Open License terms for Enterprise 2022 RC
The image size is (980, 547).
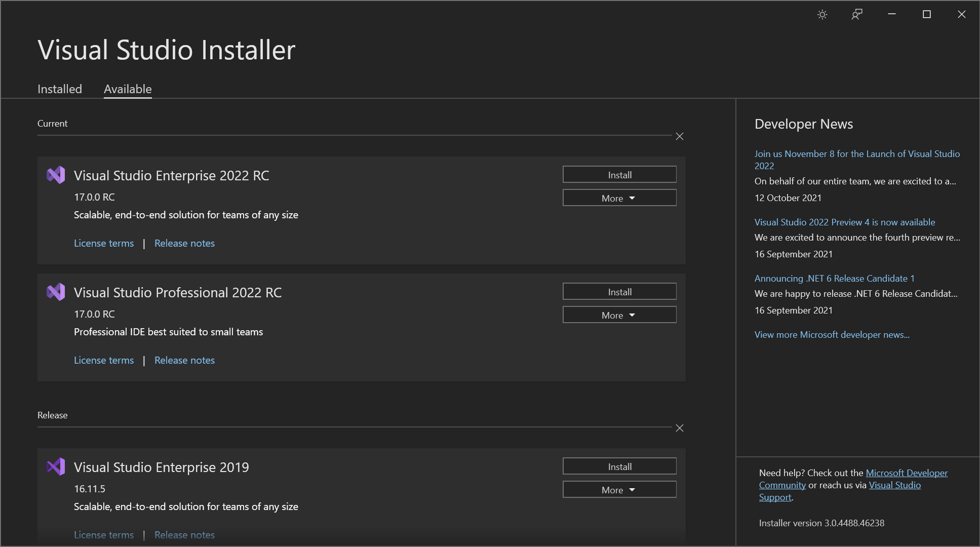pyautogui.click(x=104, y=243)
